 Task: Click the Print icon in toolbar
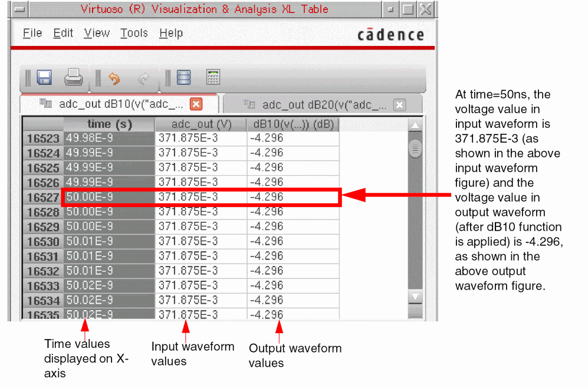pos(74,77)
